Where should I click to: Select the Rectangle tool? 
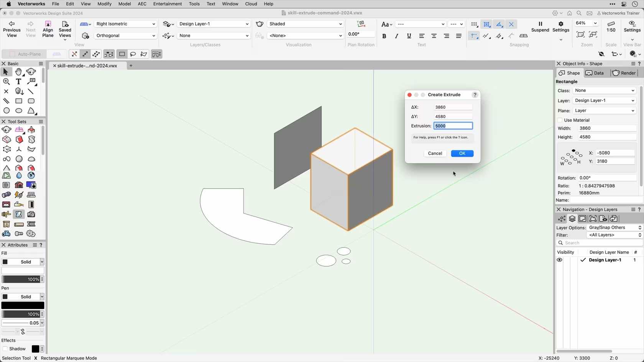[x=18, y=101]
